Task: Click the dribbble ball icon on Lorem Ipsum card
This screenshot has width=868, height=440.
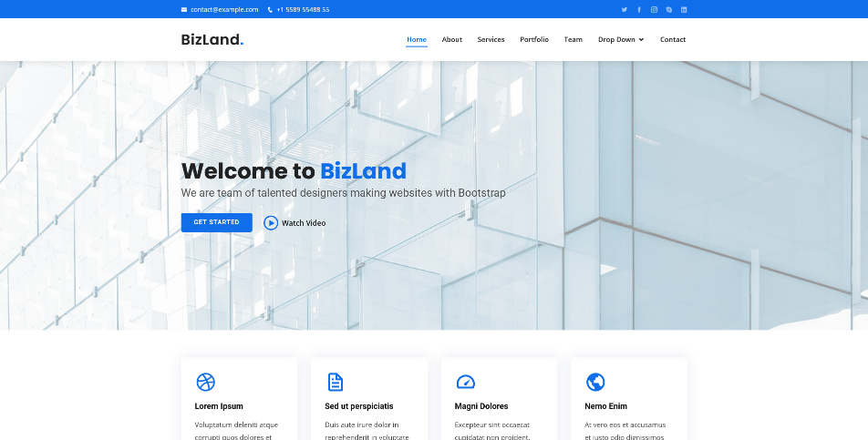Action: coord(205,382)
